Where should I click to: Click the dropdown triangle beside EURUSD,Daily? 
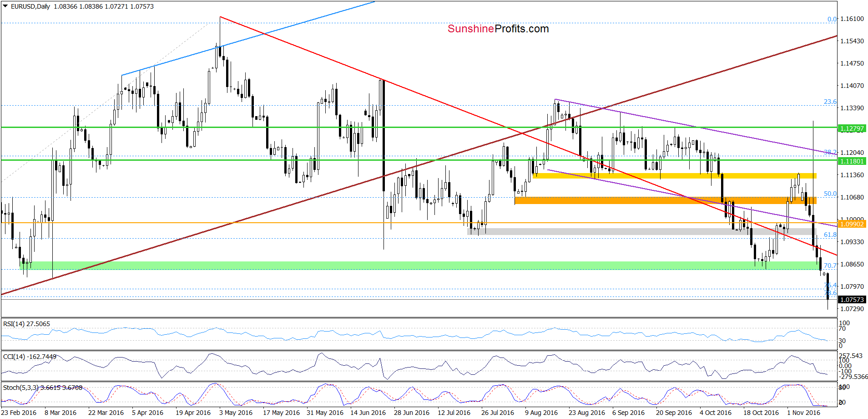coord(5,6)
